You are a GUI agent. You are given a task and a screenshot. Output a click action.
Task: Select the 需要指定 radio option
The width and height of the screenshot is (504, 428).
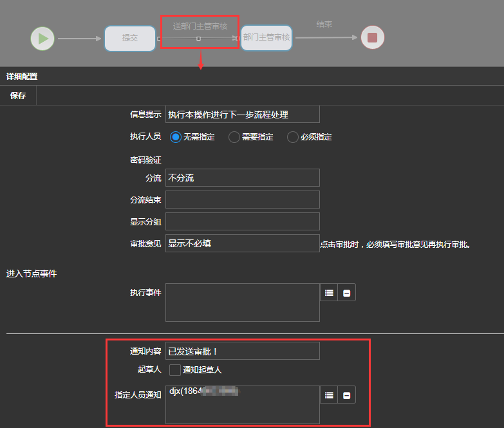pos(234,137)
